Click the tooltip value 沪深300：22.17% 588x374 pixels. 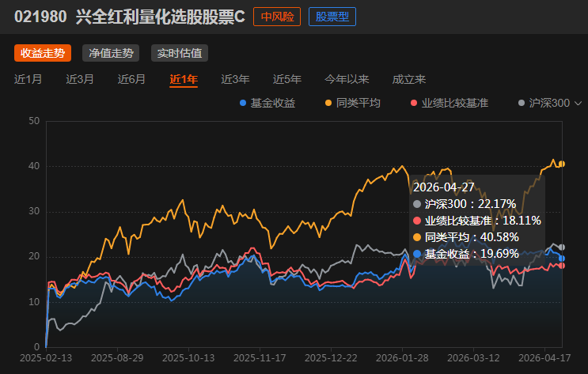tap(465, 204)
